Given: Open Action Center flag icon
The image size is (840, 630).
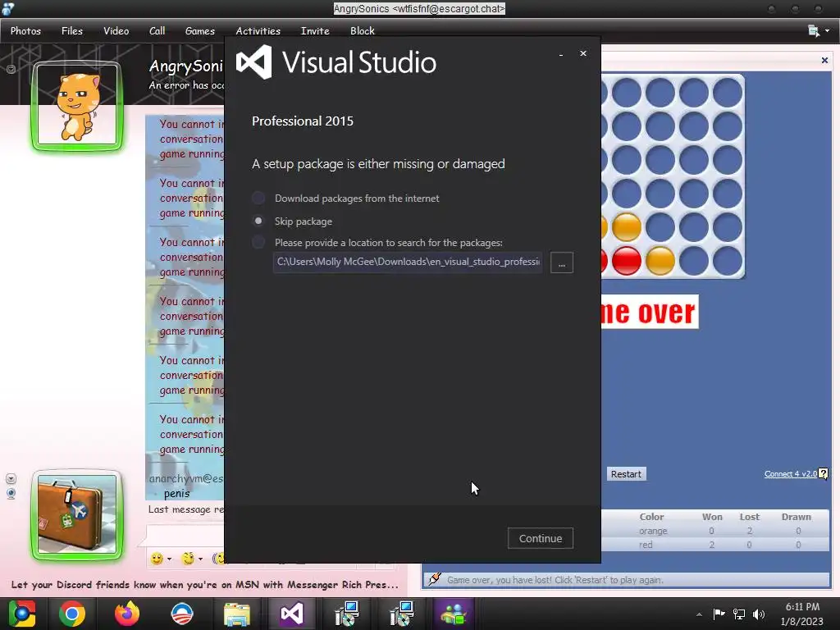Looking at the screenshot, I should pyautogui.click(x=719, y=614).
